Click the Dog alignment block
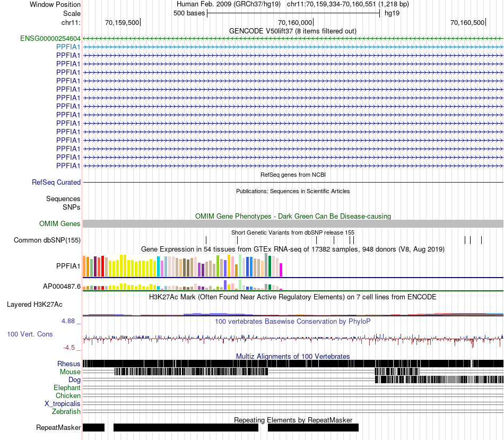This screenshot has width=504, height=440. pos(439,379)
